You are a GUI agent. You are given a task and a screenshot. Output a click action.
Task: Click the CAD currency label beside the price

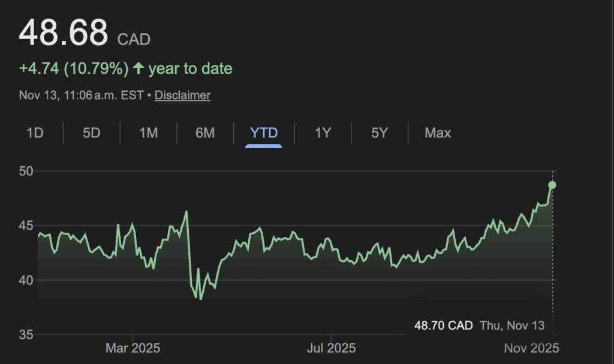(134, 40)
